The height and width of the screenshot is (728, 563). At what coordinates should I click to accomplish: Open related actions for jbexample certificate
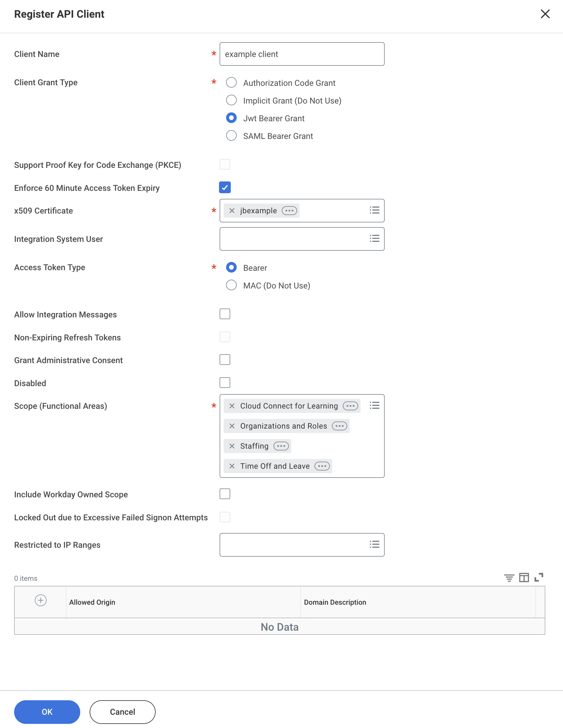[289, 210]
